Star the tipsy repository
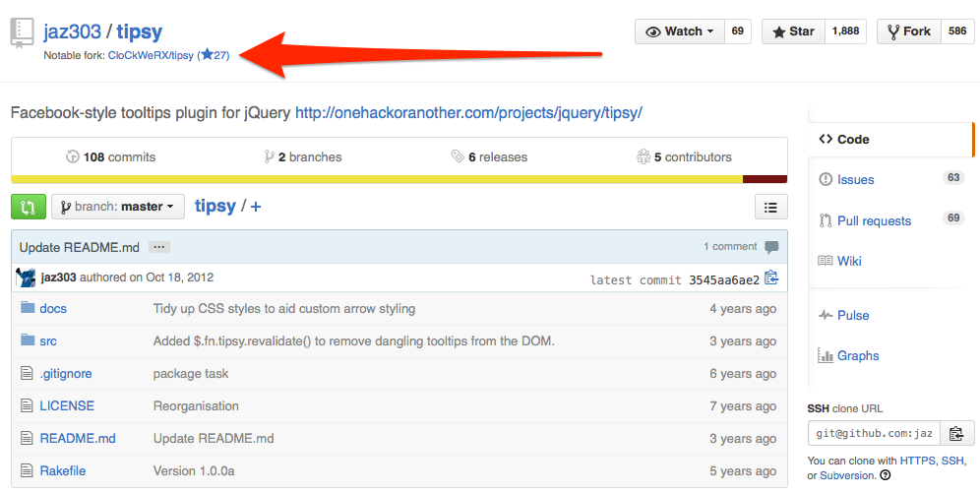 [x=794, y=31]
